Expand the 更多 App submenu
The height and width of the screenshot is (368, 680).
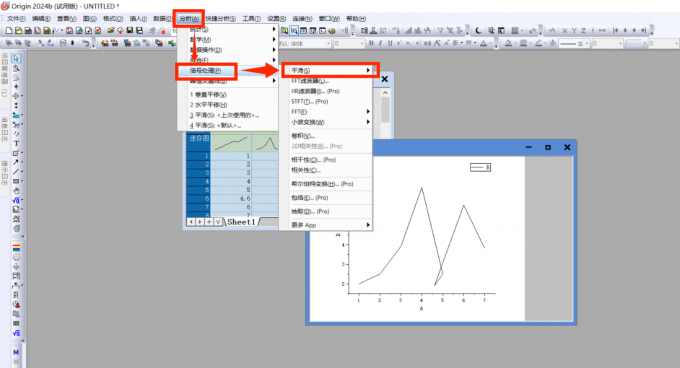coord(331,225)
